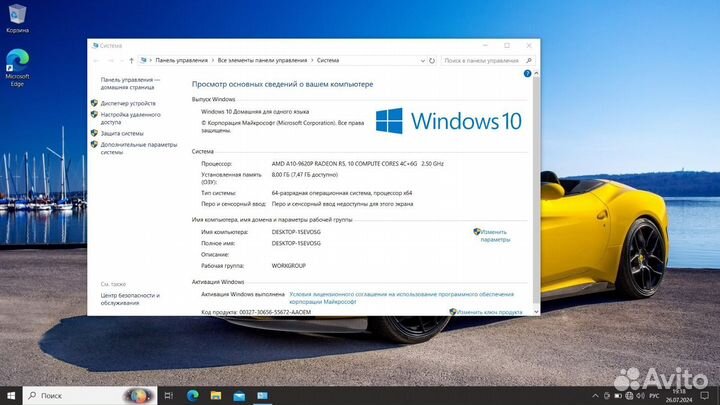This screenshot has width=720, height=405.
Task: Click the blue help question mark icon
Action: pos(527,74)
